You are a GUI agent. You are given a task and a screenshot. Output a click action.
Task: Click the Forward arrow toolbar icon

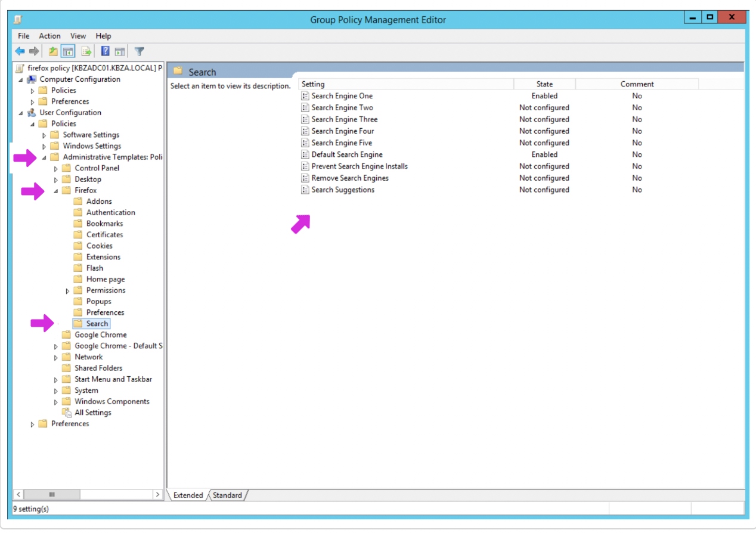pyautogui.click(x=34, y=51)
